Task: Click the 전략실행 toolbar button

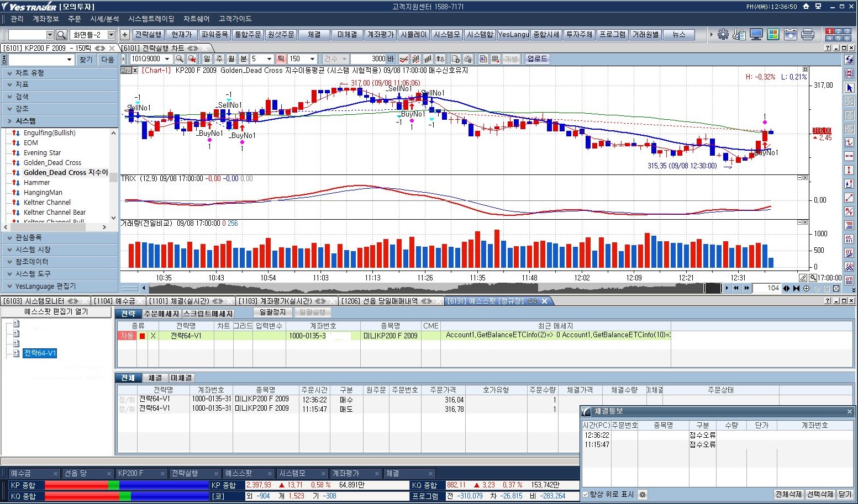Action: (x=148, y=35)
